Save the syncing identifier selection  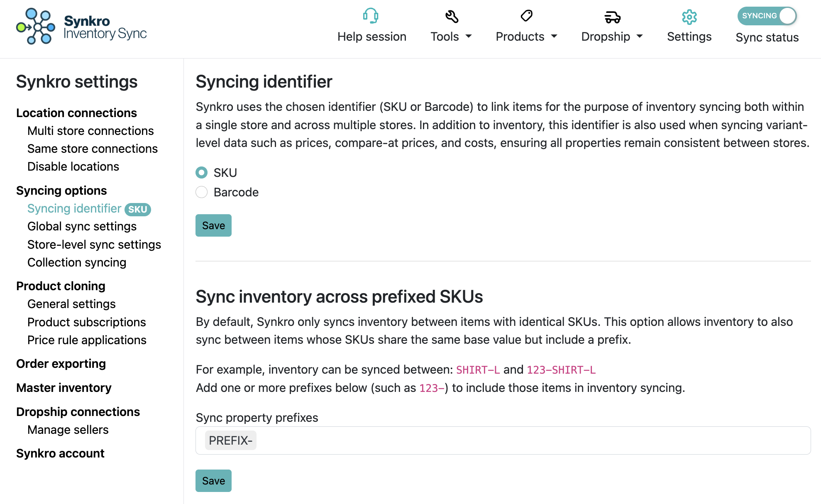213,225
